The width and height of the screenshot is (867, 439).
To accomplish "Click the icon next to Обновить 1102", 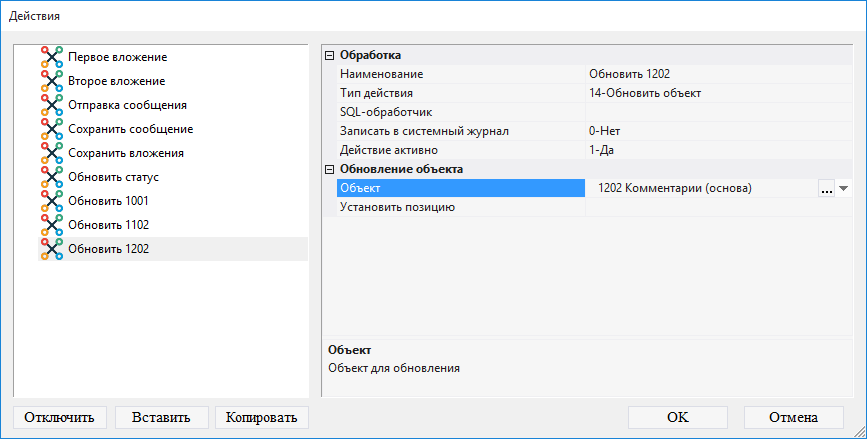I will pos(52,225).
